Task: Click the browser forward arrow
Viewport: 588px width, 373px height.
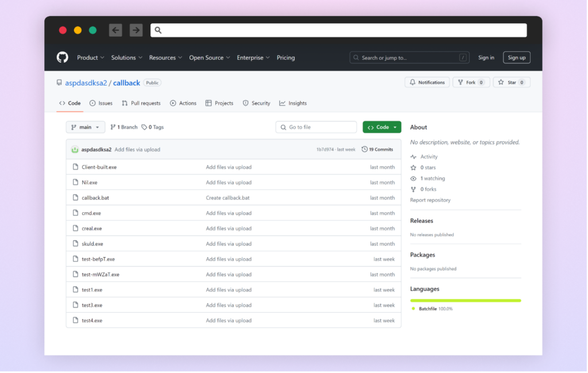Action: click(136, 30)
